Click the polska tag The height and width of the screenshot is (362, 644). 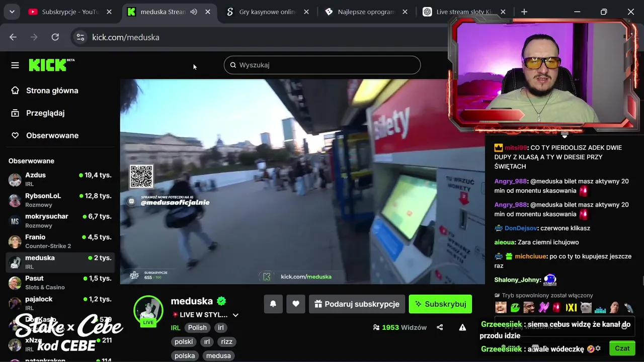point(185,355)
